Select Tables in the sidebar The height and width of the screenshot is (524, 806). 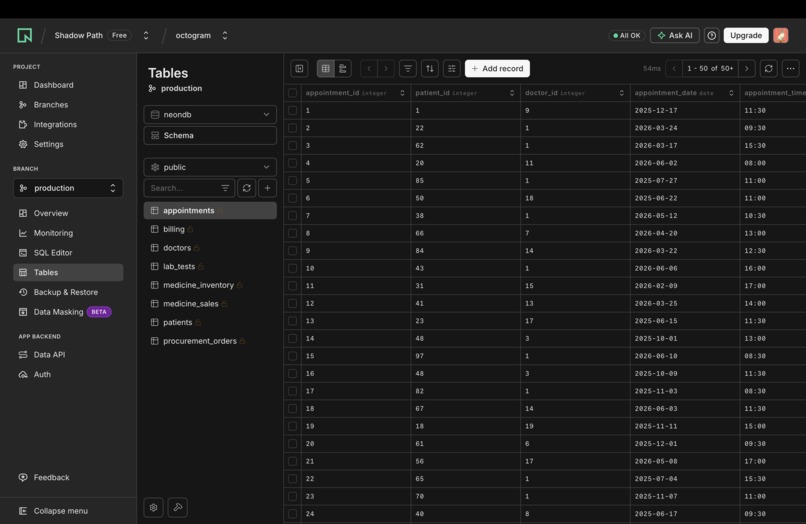68,273
